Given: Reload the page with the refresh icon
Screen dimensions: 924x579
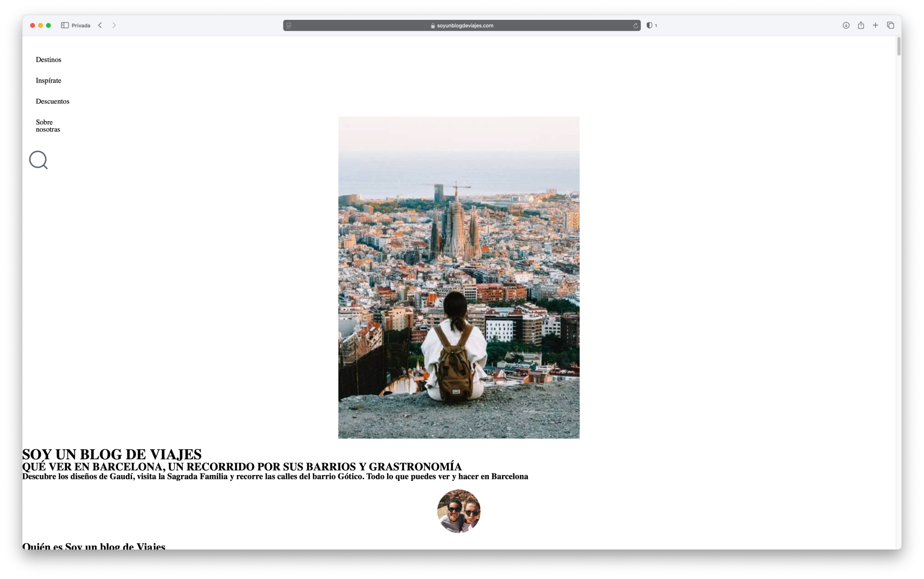Looking at the screenshot, I should pyautogui.click(x=636, y=25).
